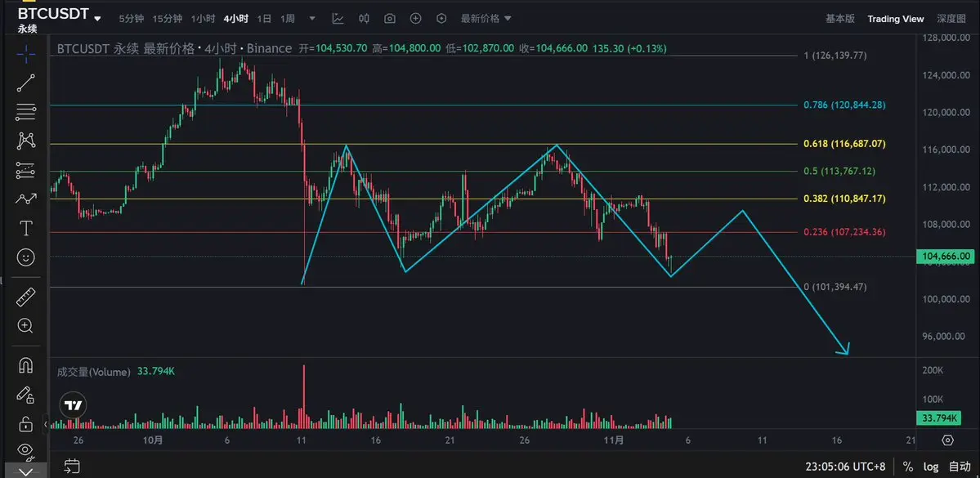The height and width of the screenshot is (478, 980).
Task: Open the BTCUSDT symbol dropdown arrow
Action: tap(97, 19)
